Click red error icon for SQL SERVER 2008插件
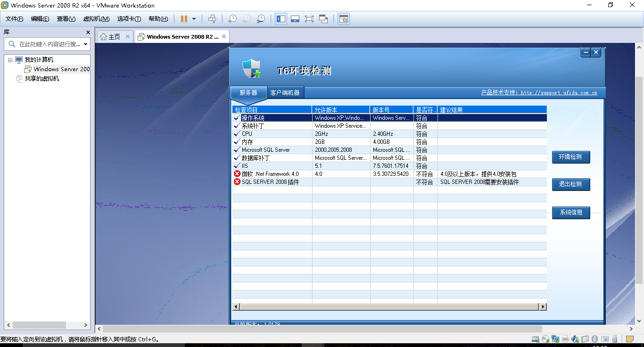This screenshot has width=644, height=347. click(237, 182)
